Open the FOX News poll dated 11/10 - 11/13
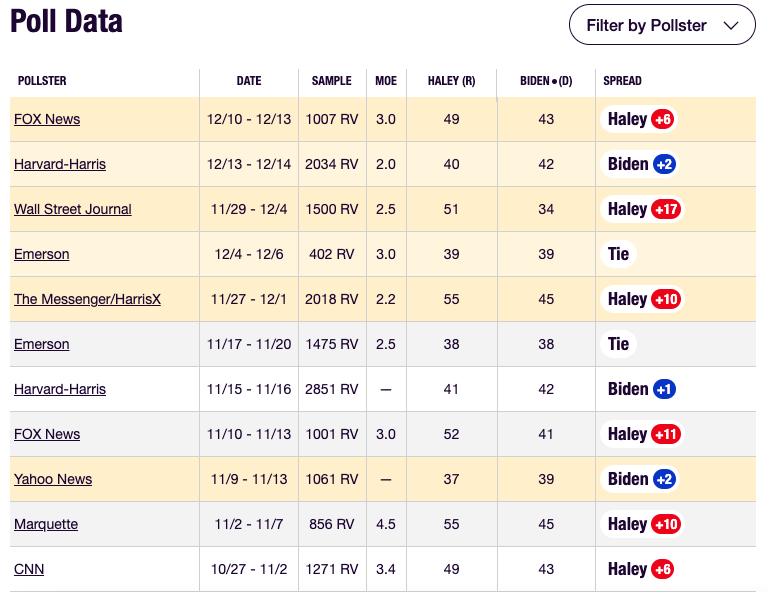The height and width of the screenshot is (592, 768). point(47,434)
